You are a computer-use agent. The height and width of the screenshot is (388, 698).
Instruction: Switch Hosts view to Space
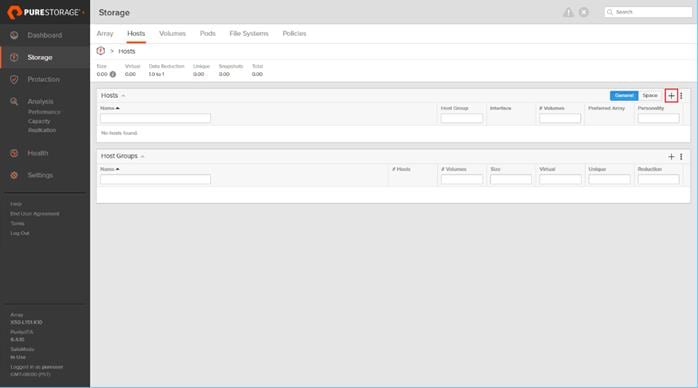pyautogui.click(x=650, y=96)
